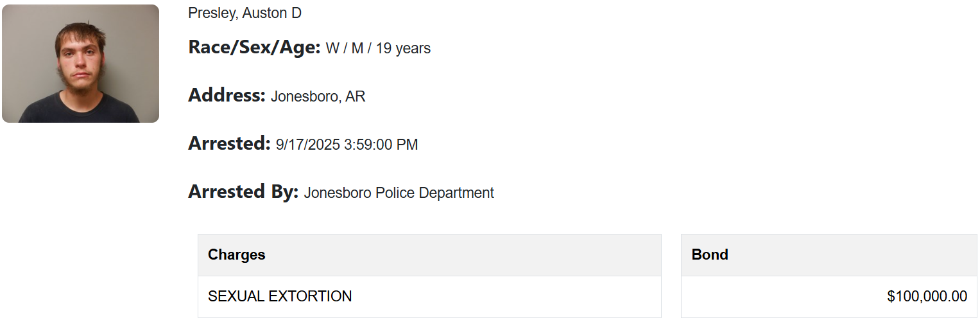Click the word EXTORTION in charges
Viewport: 980px width, 320px height.
(310, 296)
